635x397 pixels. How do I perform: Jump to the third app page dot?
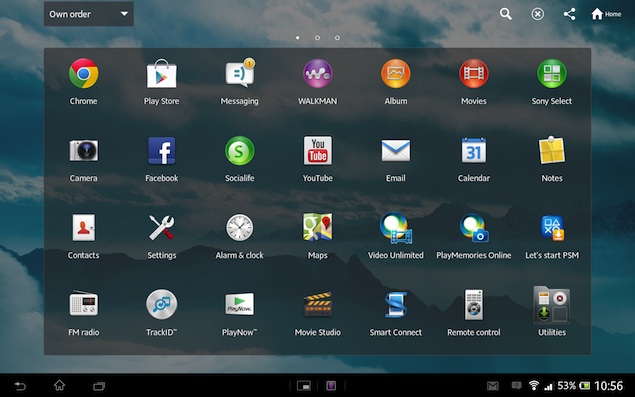[x=337, y=38]
